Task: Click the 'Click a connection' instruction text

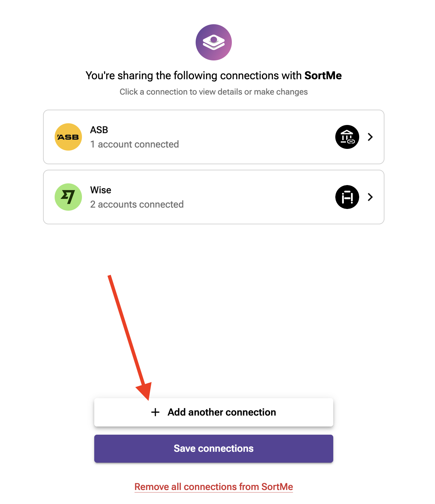Action: click(x=214, y=92)
